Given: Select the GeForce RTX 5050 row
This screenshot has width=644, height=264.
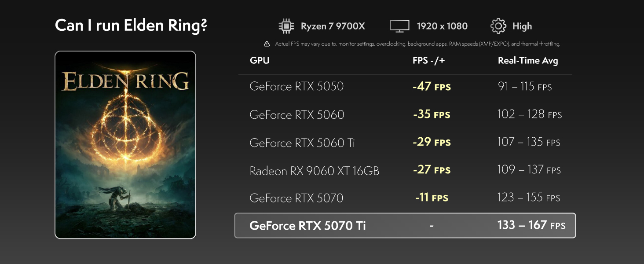Looking at the screenshot, I should pyautogui.click(x=405, y=86).
